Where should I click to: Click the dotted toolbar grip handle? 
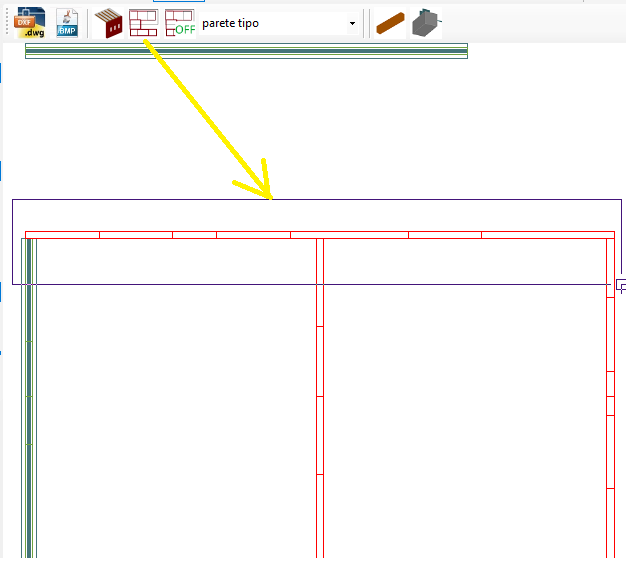coord(8,22)
